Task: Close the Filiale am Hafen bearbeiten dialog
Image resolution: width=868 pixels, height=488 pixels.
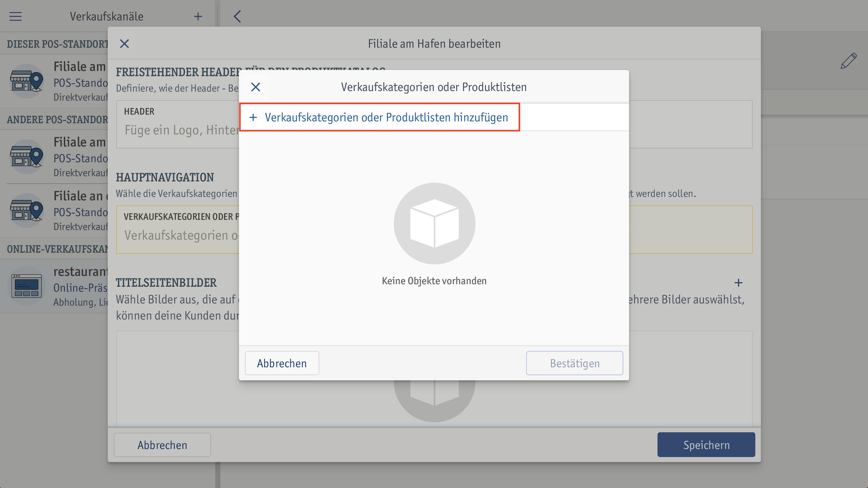Action: click(x=124, y=43)
